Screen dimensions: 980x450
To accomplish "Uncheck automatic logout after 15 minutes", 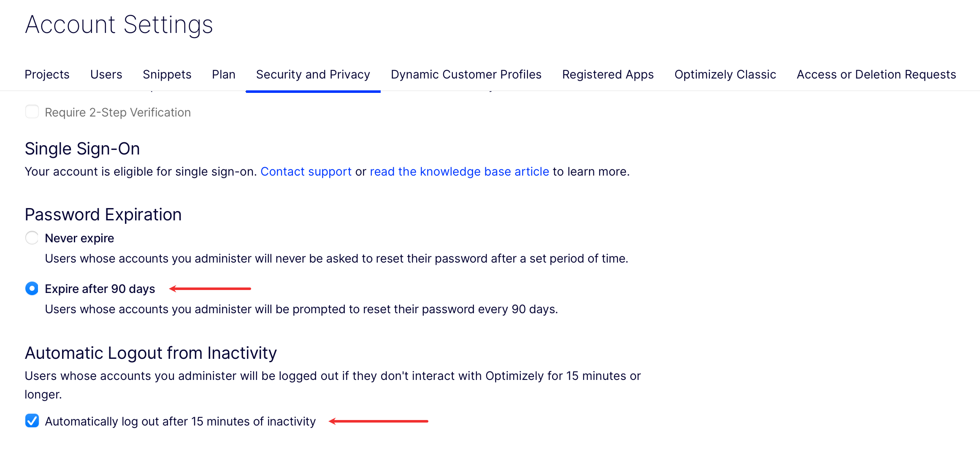I will point(32,421).
